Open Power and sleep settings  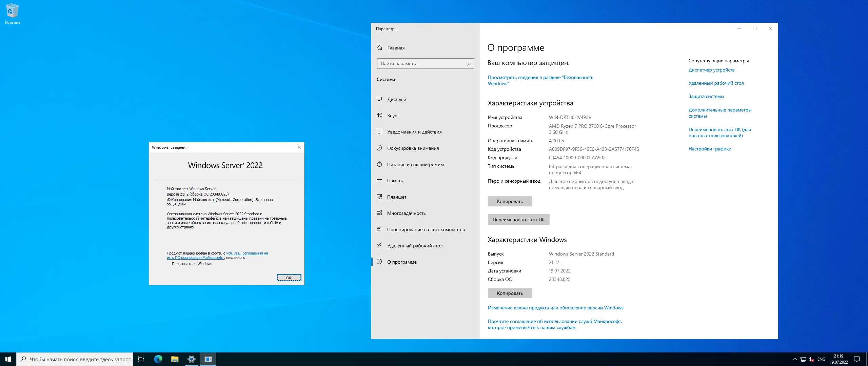(415, 164)
